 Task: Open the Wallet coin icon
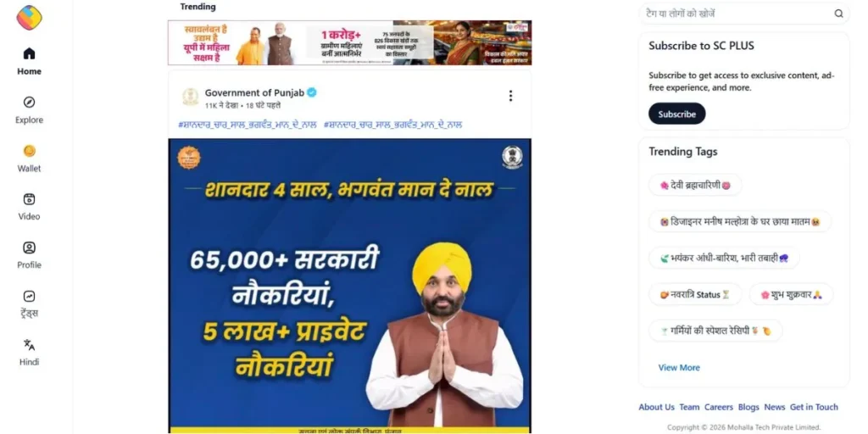pos(30,151)
